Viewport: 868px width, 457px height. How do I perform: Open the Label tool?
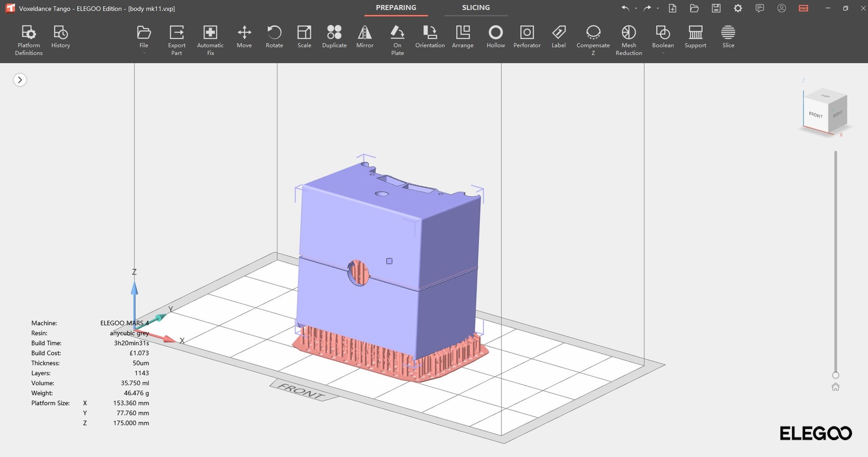[559, 37]
